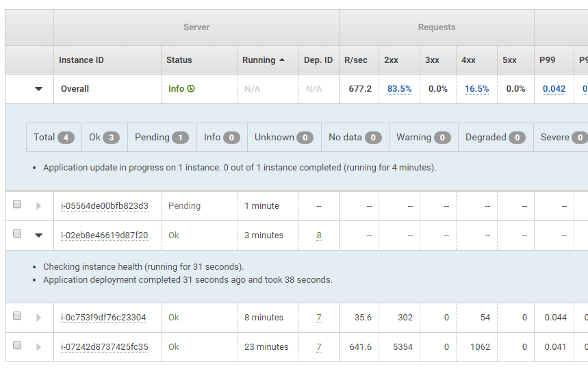
Task: Show Info instances tab
Action: tap(222, 137)
